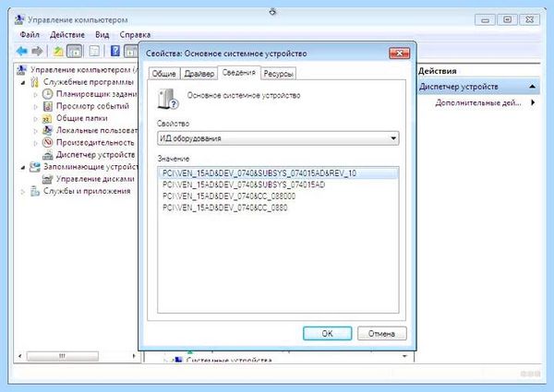Open the Свойство dropdown showing ИД оборудования
Image resolution: width=554 pixels, height=392 pixels.
point(278,138)
